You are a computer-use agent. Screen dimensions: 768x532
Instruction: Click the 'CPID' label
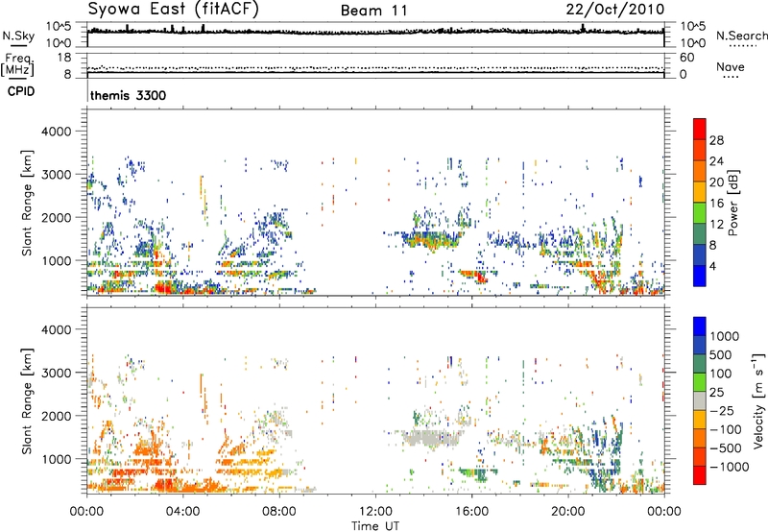pyautogui.click(x=21, y=91)
